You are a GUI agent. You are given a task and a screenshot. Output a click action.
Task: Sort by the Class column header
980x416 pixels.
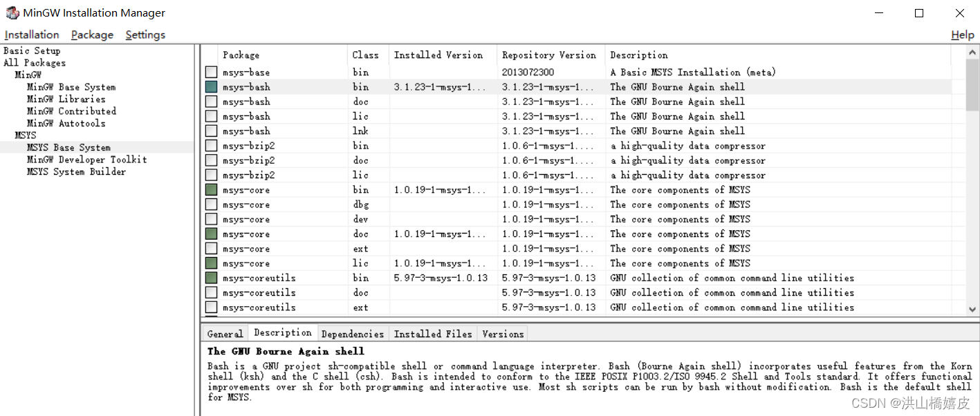pyautogui.click(x=368, y=55)
